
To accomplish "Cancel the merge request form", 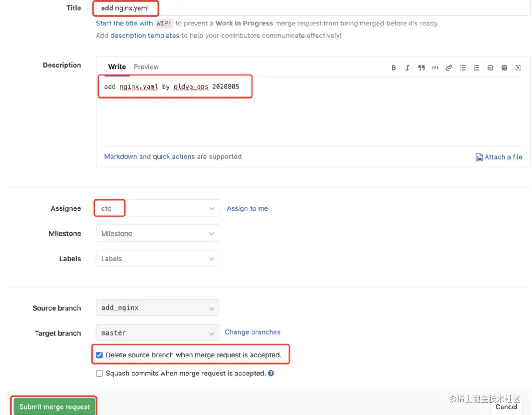I will tap(506, 407).
